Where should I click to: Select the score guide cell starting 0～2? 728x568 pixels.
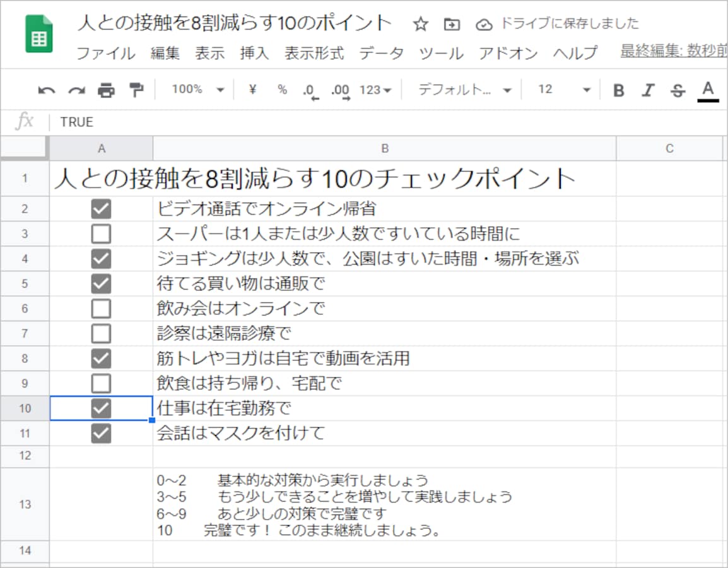(384, 504)
